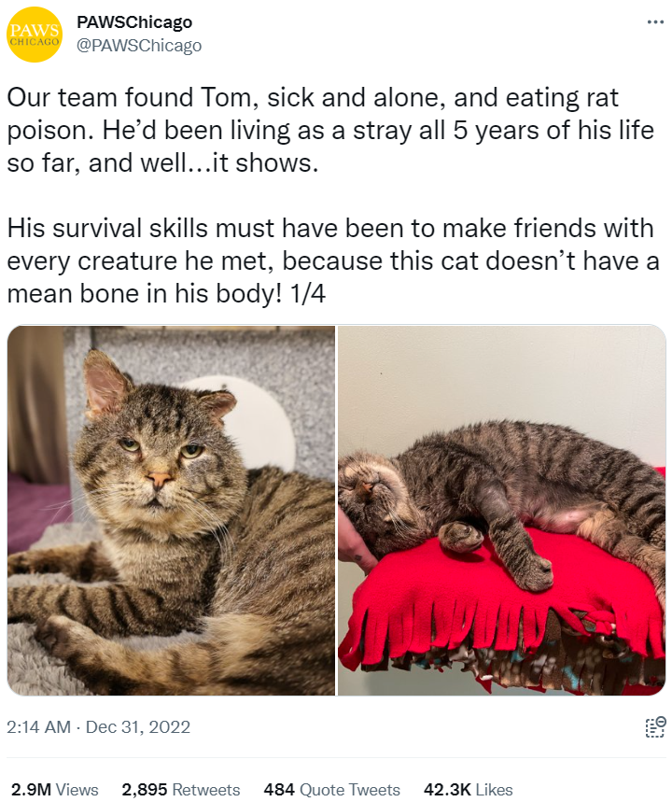Click the PAWS Chicago yellow profile avatar
The width and height of the screenshot is (672, 802).
pyautogui.click(x=34, y=35)
